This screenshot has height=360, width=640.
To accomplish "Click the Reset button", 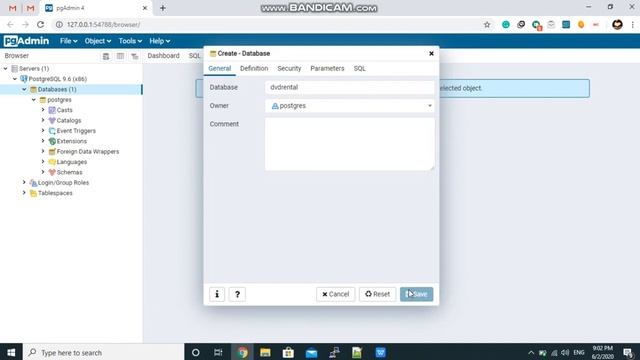I will tap(377, 294).
